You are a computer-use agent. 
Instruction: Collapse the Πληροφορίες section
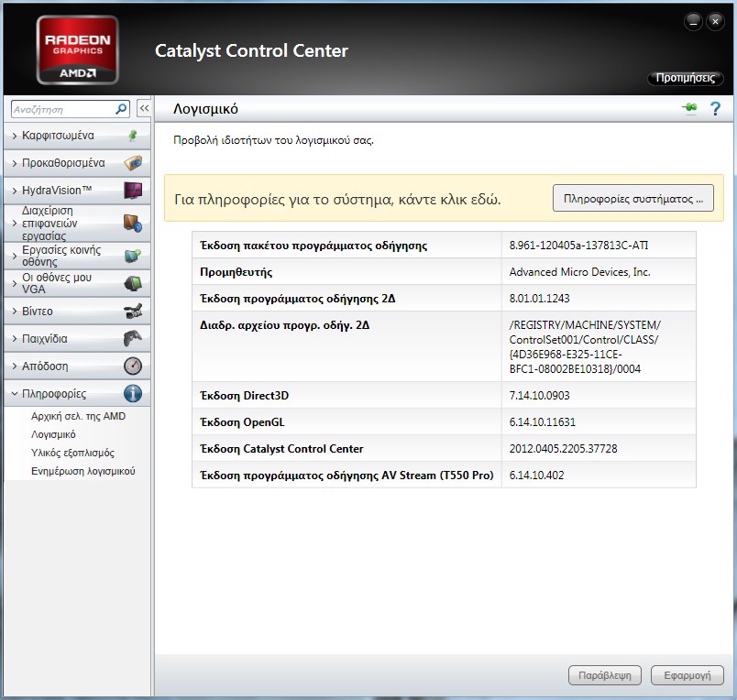14,394
